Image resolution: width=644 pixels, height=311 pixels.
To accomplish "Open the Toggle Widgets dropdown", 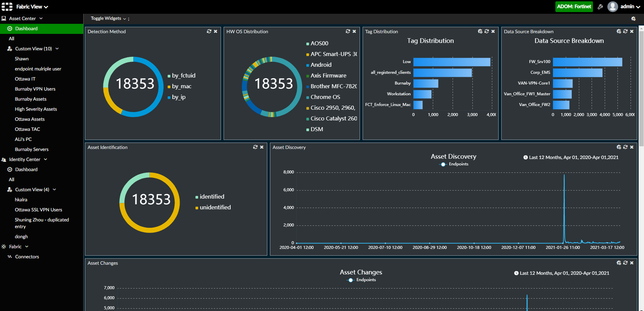I will pyautogui.click(x=108, y=18).
